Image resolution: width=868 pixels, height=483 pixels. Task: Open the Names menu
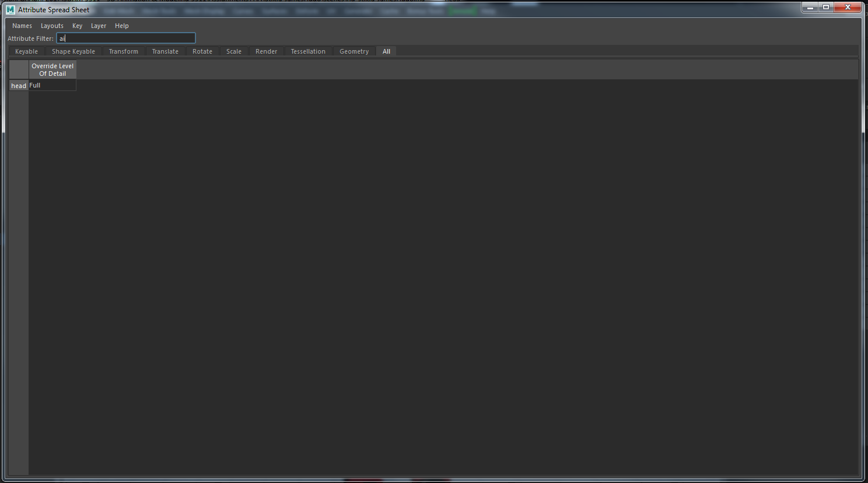[x=22, y=26]
